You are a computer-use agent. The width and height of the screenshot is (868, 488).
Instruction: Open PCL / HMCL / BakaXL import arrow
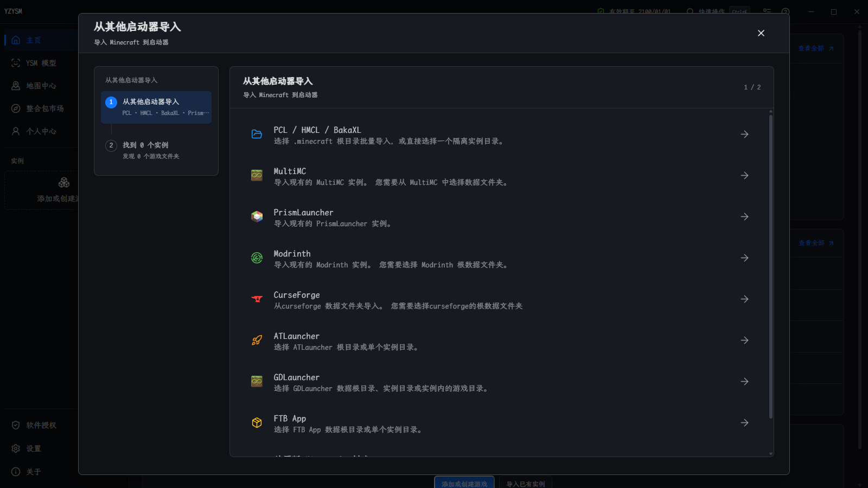click(744, 134)
